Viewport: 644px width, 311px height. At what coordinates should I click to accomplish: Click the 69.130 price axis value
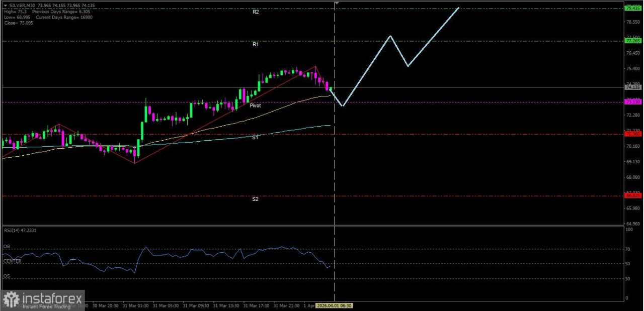point(632,162)
